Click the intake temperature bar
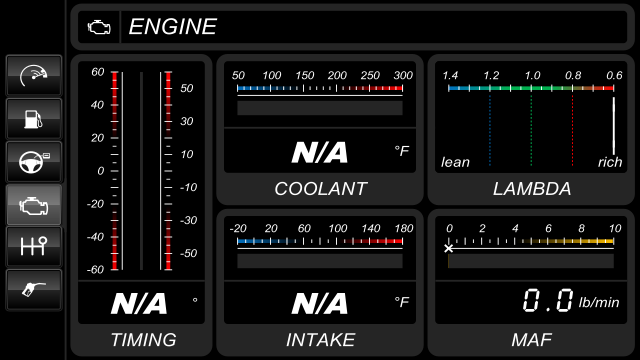This screenshot has height=360, width=640. point(320,261)
